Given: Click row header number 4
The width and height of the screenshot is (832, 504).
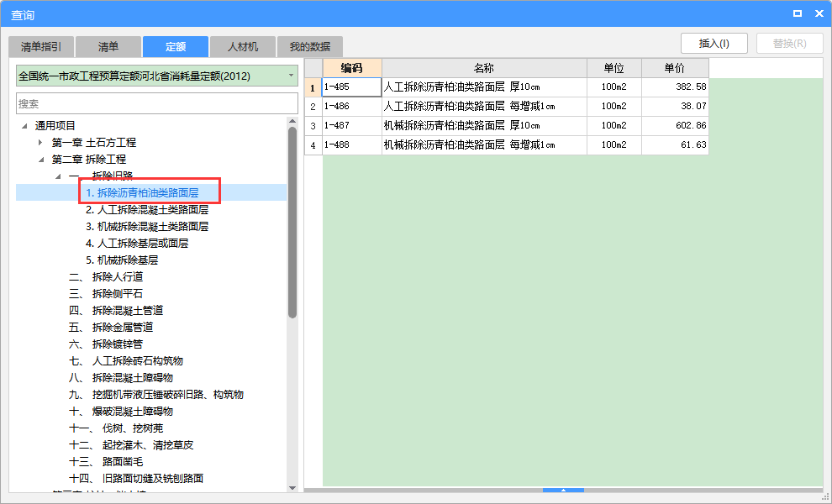Looking at the screenshot, I should point(313,144).
